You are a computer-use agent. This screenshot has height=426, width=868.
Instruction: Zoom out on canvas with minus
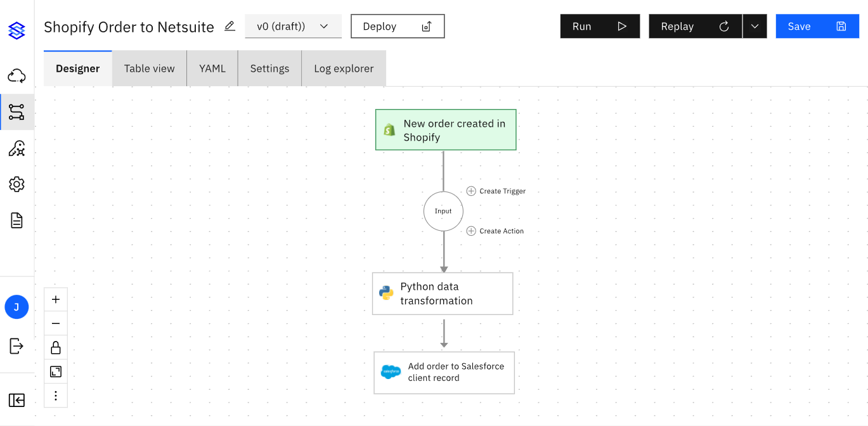point(56,323)
